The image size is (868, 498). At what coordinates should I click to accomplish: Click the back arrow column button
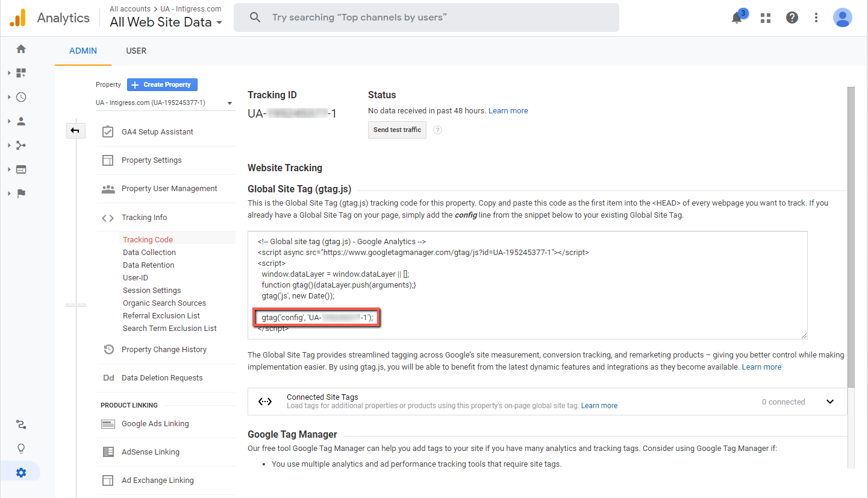click(75, 130)
